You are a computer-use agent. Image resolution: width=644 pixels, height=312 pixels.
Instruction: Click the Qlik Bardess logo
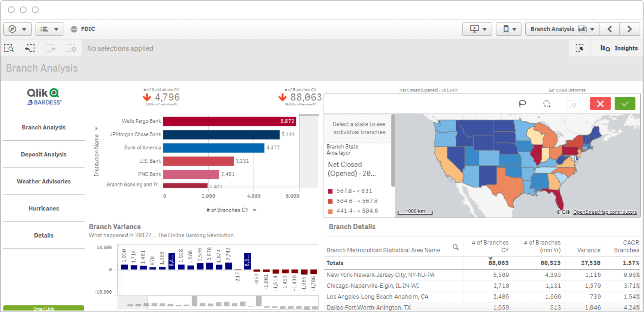(44, 97)
